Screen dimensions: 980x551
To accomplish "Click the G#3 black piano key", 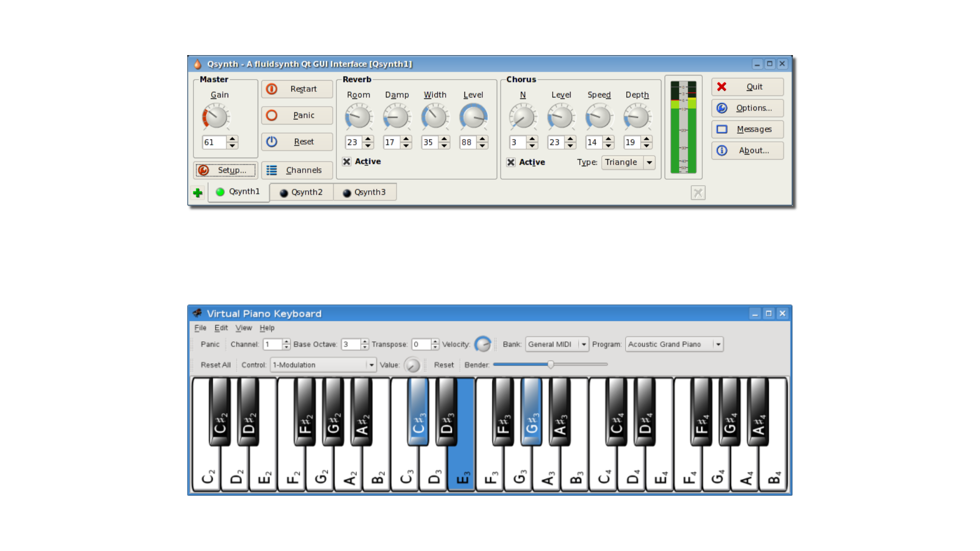I will click(531, 411).
